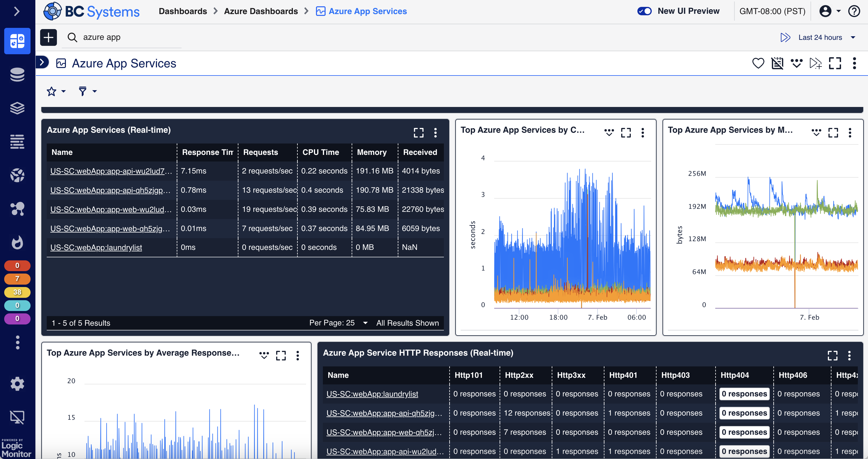Open the dashboard dots-chevron menu icon
Image resolution: width=868 pixels, height=459 pixels.
pyautogui.click(x=797, y=63)
